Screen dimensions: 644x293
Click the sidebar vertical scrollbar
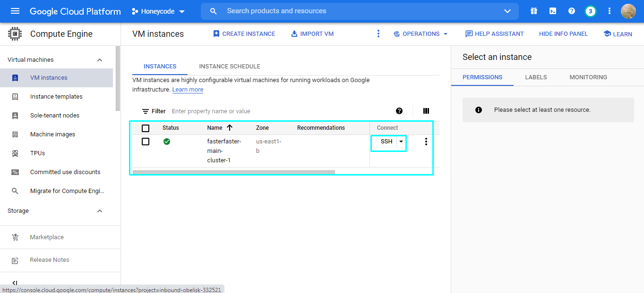pyautogui.click(x=118, y=78)
